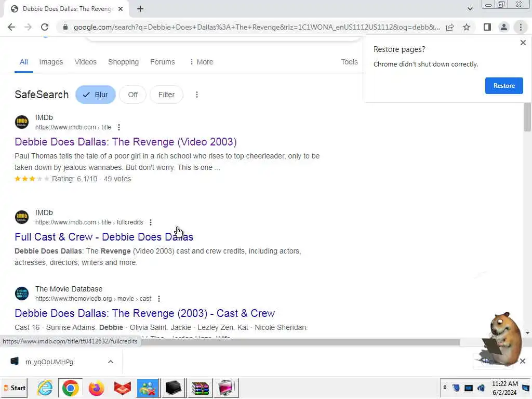Screen dimensions: 532x399
Task: Open Debbie Does Dallas: The Revenge (Video 2003) link
Action: tap(126, 142)
